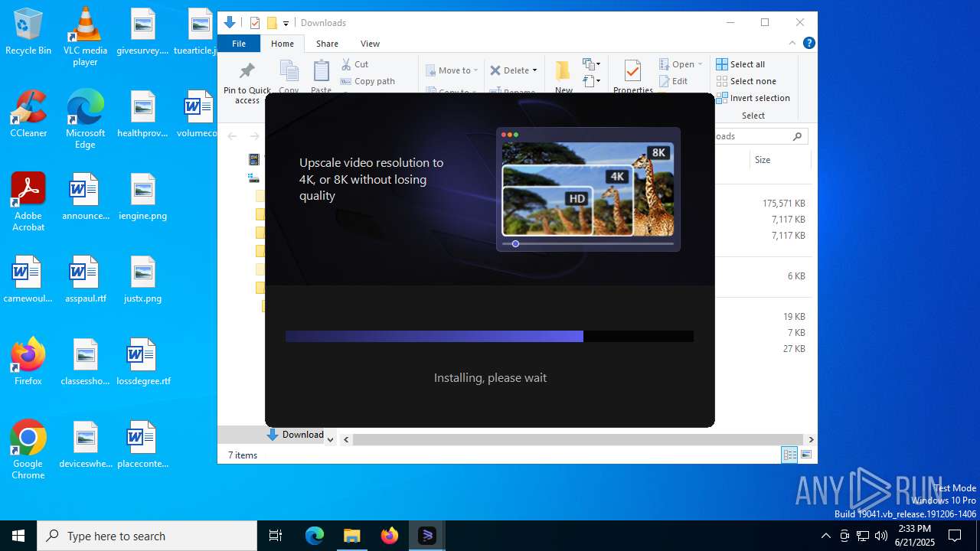Expand the Customize Quick Access Toolbar arrow

pyautogui.click(x=286, y=24)
